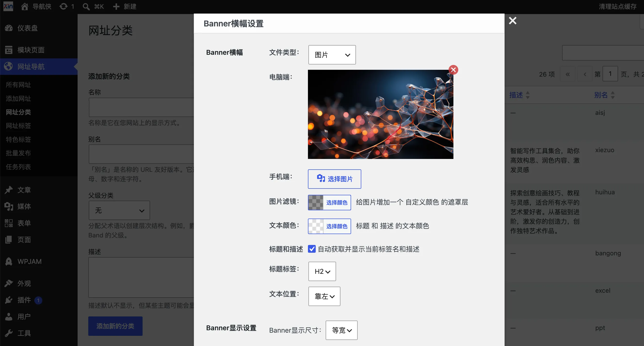This screenshot has width=644, height=346.
Task: Click the 插件 plug icon
Action: (x=9, y=300)
